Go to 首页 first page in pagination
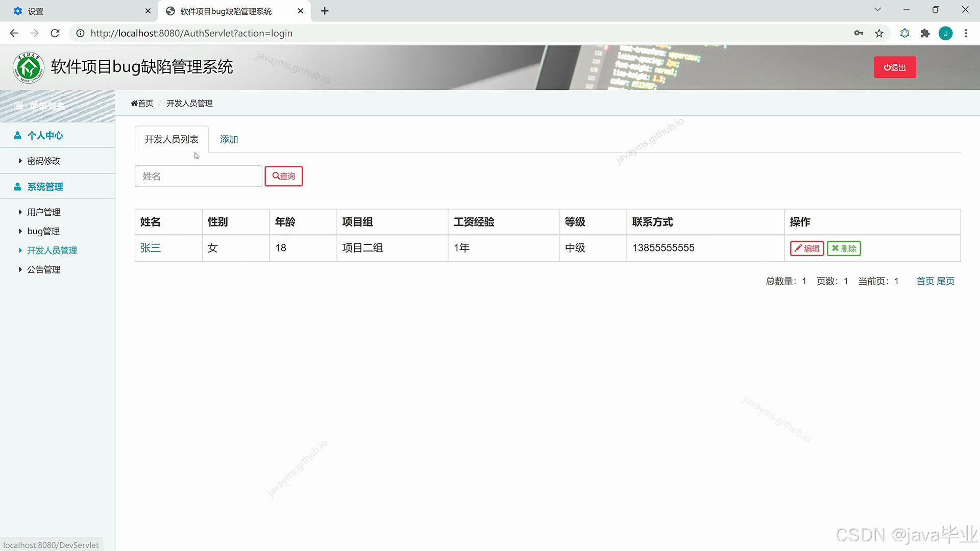 point(925,281)
